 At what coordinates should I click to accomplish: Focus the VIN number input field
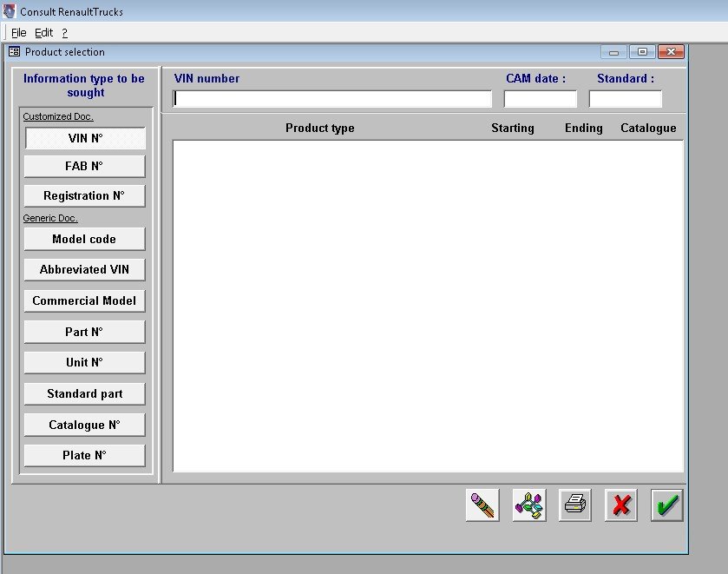pyautogui.click(x=332, y=99)
